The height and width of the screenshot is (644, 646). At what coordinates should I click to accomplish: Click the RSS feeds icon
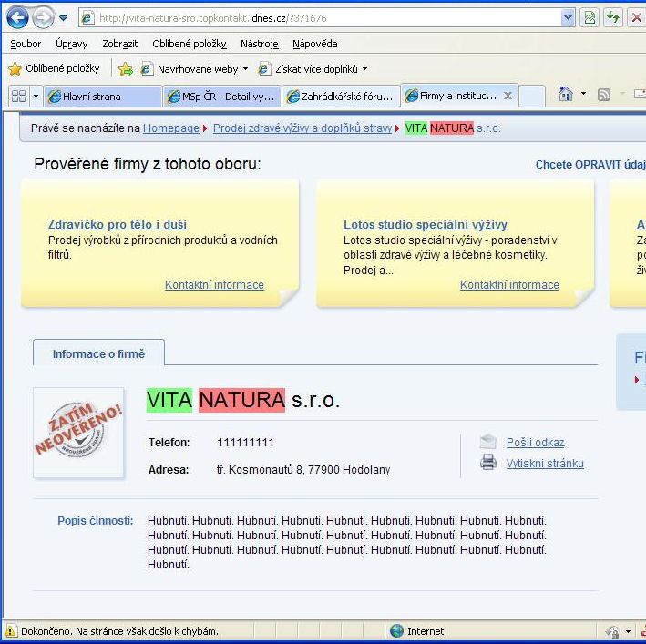(603, 95)
